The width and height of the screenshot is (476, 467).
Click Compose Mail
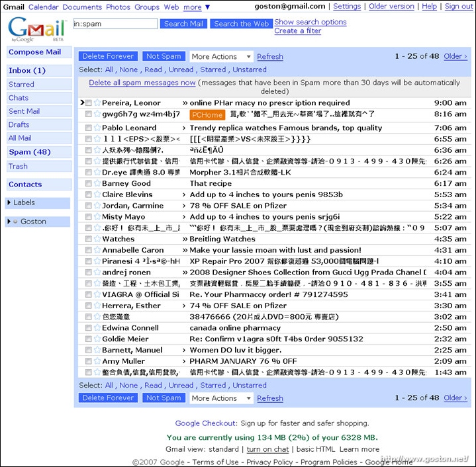34,52
